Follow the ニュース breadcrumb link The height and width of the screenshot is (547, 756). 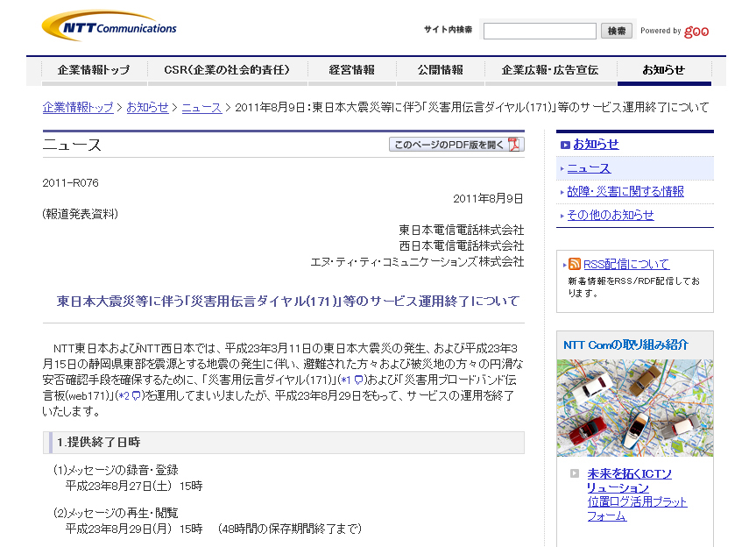pyautogui.click(x=201, y=107)
